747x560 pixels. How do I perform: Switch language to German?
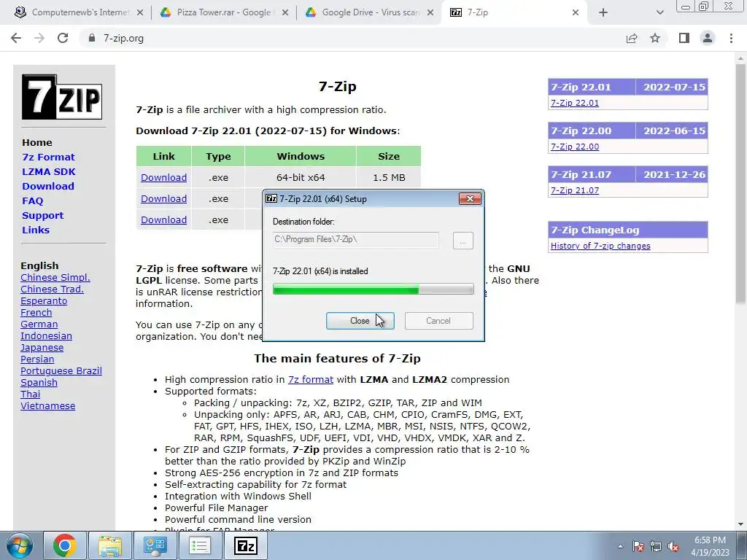[39, 324]
